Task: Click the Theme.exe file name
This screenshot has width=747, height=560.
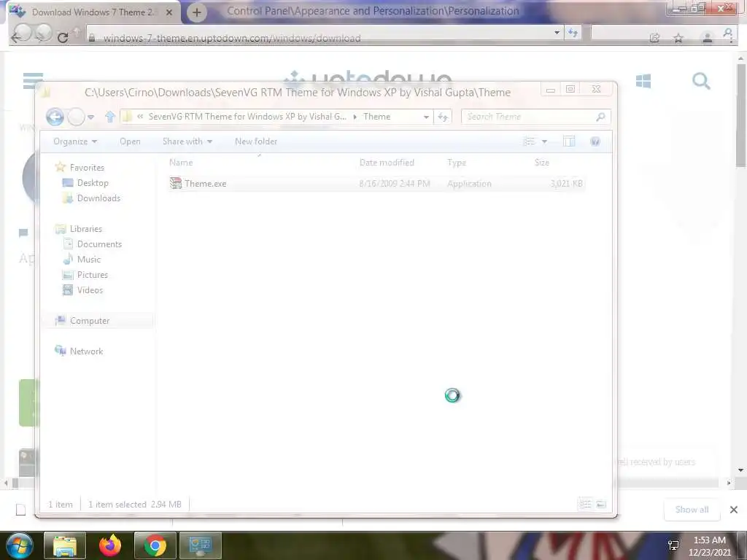Action: pos(205,184)
